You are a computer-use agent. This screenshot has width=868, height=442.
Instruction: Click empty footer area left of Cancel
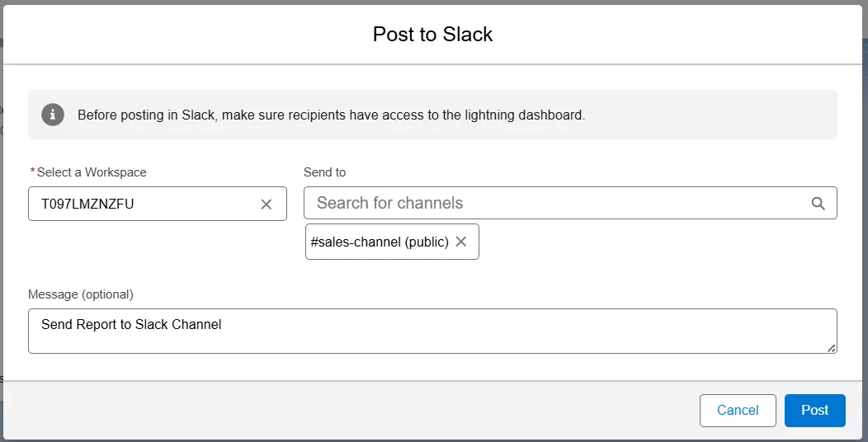pyautogui.click(x=347, y=410)
